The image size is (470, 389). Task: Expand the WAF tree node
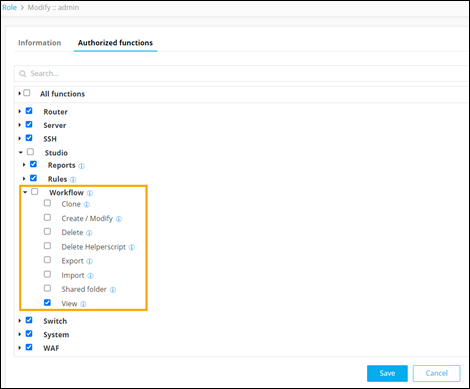tap(20, 348)
